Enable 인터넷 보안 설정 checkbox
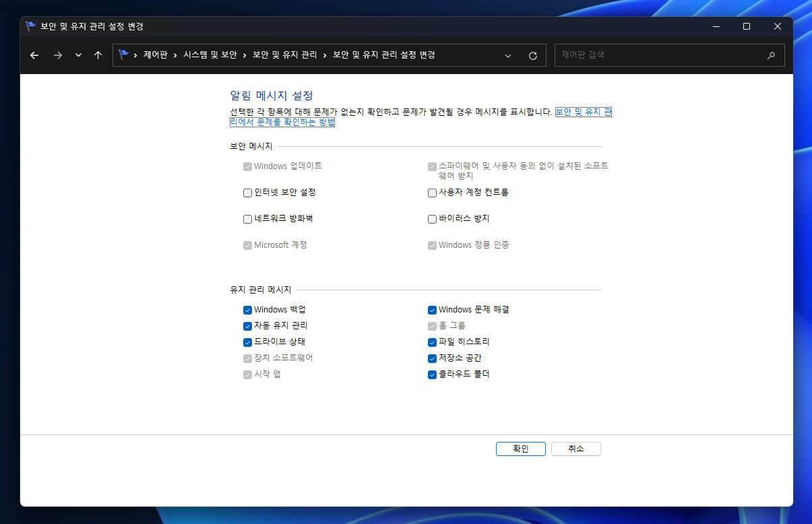Image resolution: width=812 pixels, height=524 pixels. pos(247,193)
